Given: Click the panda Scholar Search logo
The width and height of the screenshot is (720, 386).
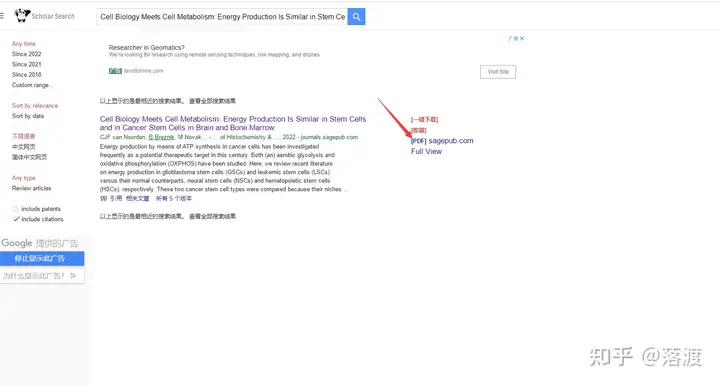Looking at the screenshot, I should [45, 16].
